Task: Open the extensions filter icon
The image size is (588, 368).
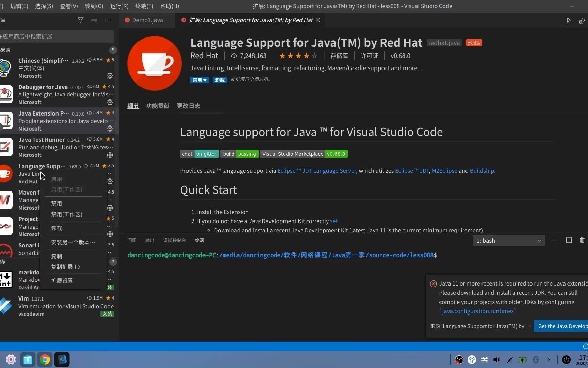Action: pos(80,20)
